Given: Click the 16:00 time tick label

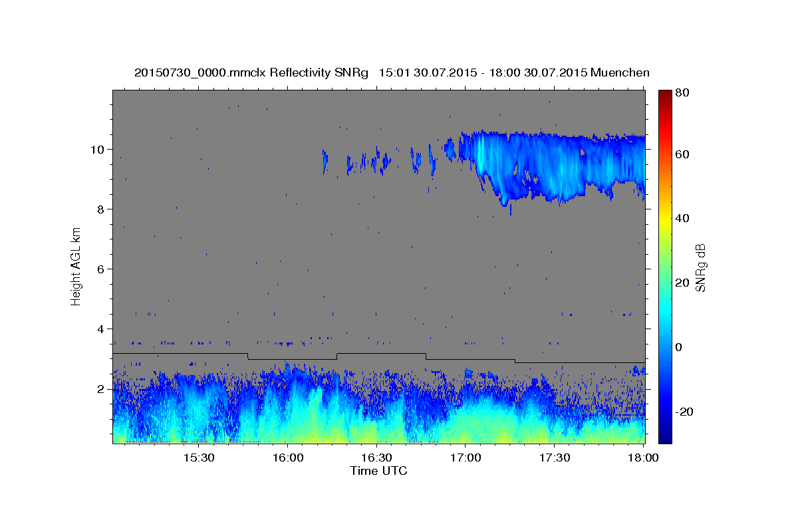Looking at the screenshot, I should click(288, 458).
